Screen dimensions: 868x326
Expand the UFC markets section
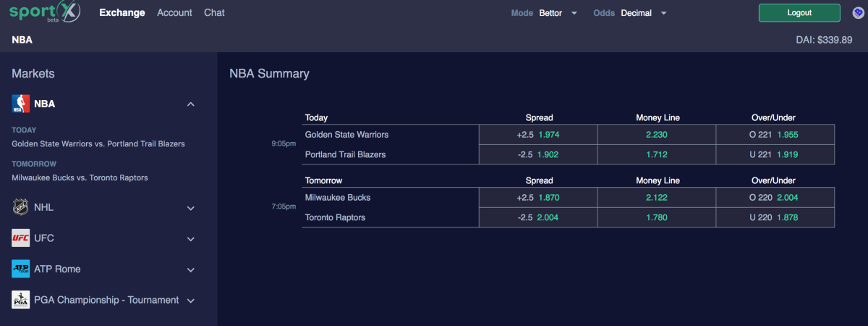tap(191, 239)
